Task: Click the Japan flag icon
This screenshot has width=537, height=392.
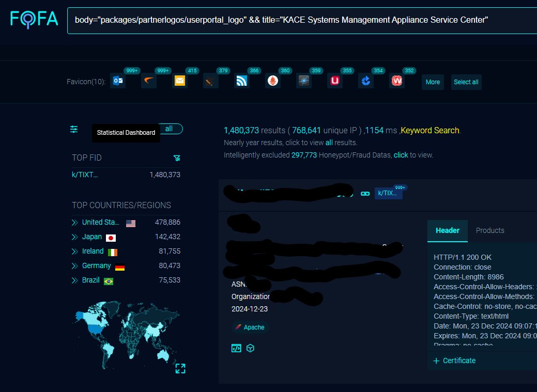Action: click(x=111, y=238)
